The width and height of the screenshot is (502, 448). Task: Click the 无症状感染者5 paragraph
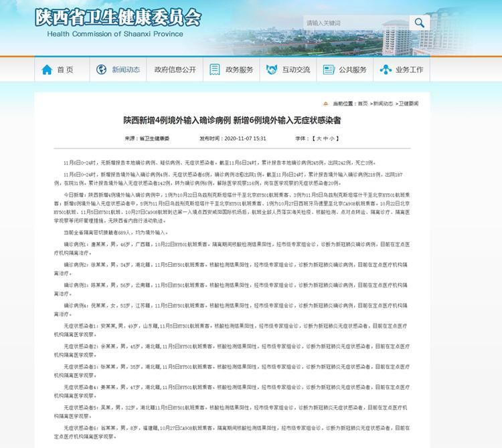click(x=231, y=412)
